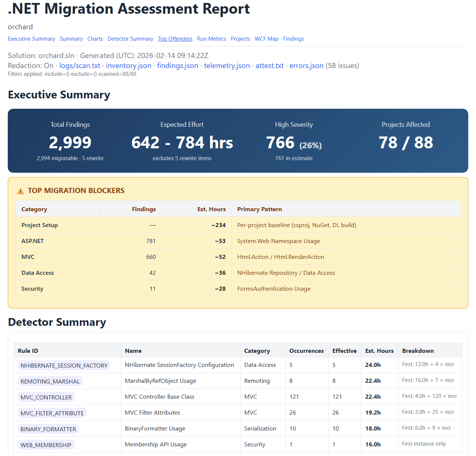
Task: Select the MVC_CONTROLLER rule badge
Action: tap(46, 397)
